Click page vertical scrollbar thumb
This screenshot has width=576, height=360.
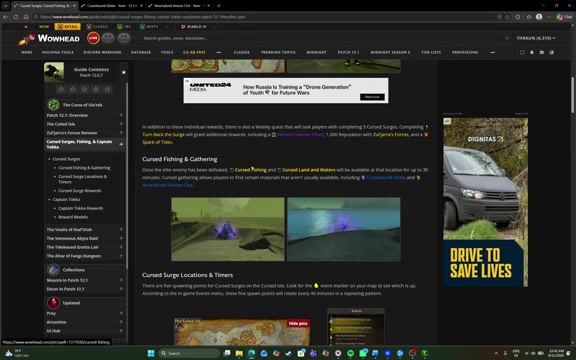(x=572, y=95)
